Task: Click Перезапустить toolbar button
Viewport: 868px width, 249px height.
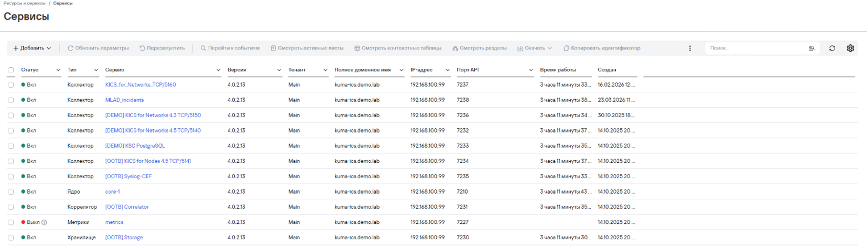Action: click(x=162, y=48)
